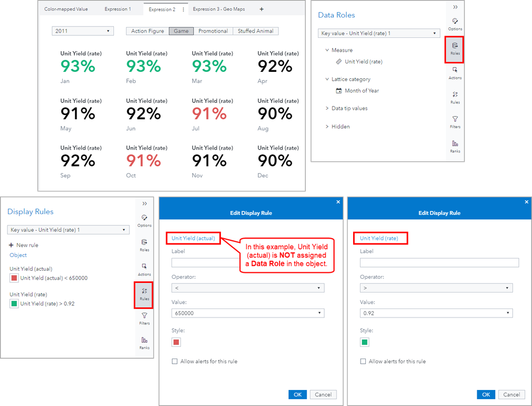The width and height of the screenshot is (532, 406).
Task: Enable alerts in the Unit Yield (actual) dialog
Action: coord(175,361)
